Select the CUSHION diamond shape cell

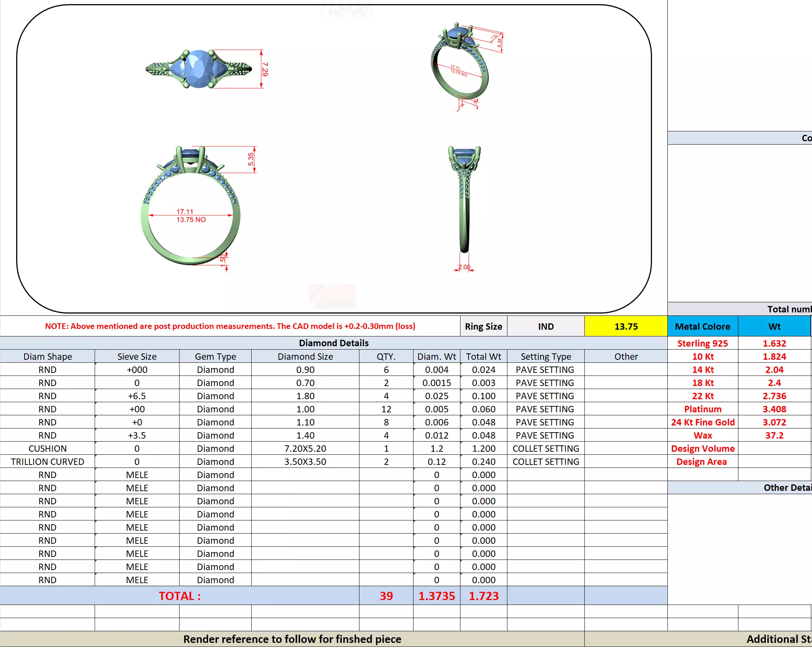tap(47, 448)
